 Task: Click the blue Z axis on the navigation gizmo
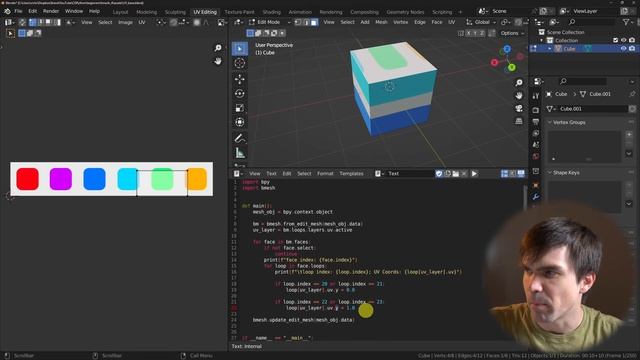tap(507, 49)
